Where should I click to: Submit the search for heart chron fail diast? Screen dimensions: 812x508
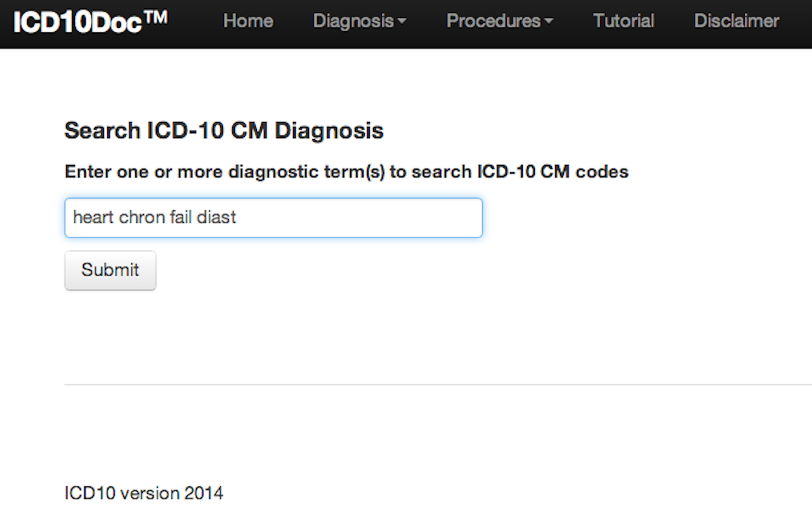pos(110,270)
